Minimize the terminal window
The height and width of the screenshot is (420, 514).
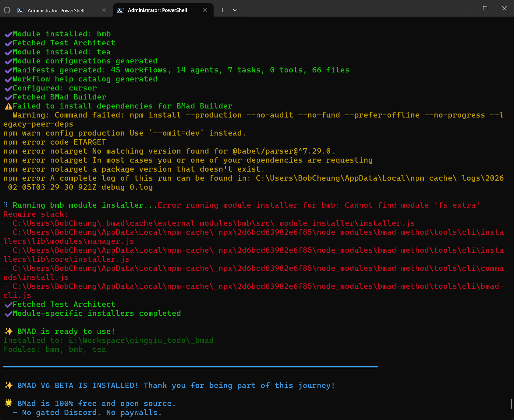click(x=466, y=8)
